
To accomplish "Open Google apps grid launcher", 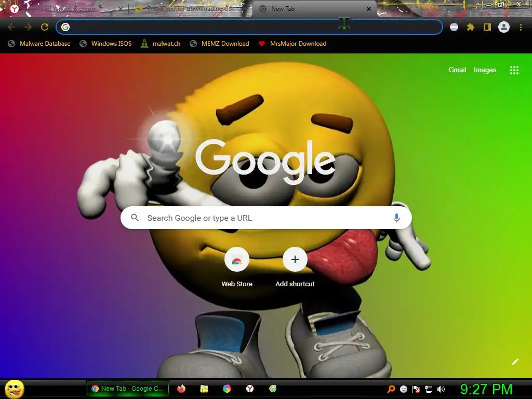I will click(514, 70).
